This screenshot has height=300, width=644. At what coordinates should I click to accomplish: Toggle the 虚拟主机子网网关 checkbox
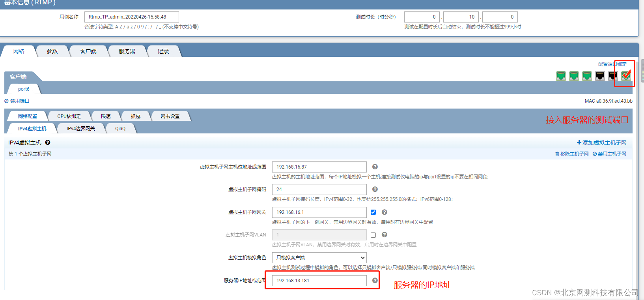tap(373, 212)
